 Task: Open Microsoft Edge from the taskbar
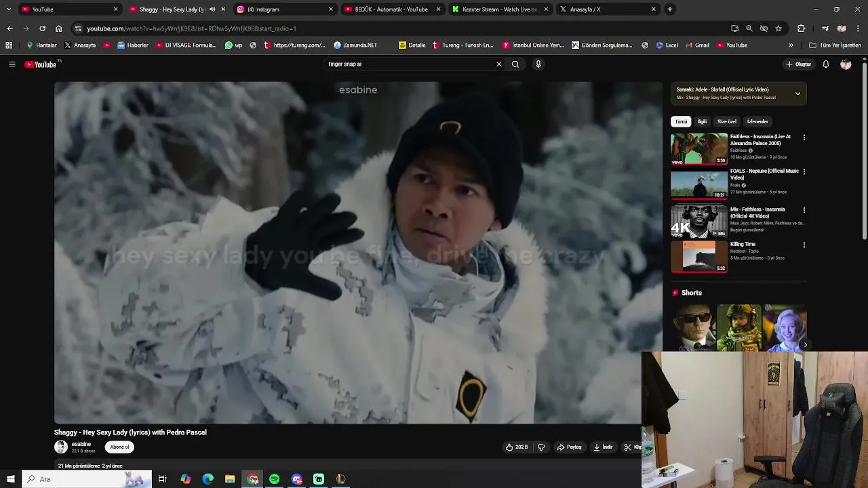point(208,479)
